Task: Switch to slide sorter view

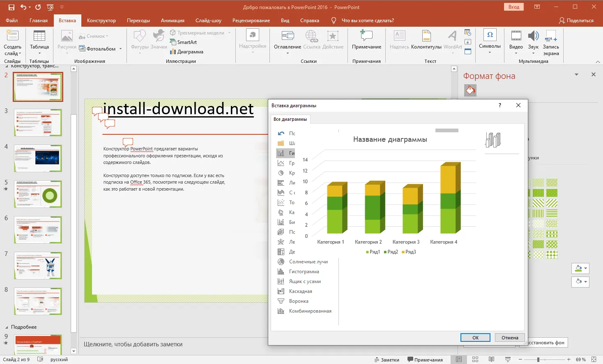Action: 475,359
